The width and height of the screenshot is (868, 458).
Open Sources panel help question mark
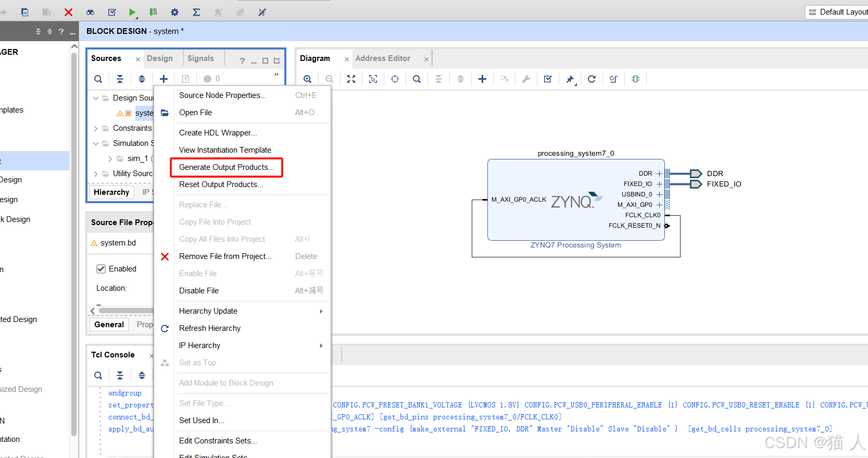(242, 60)
